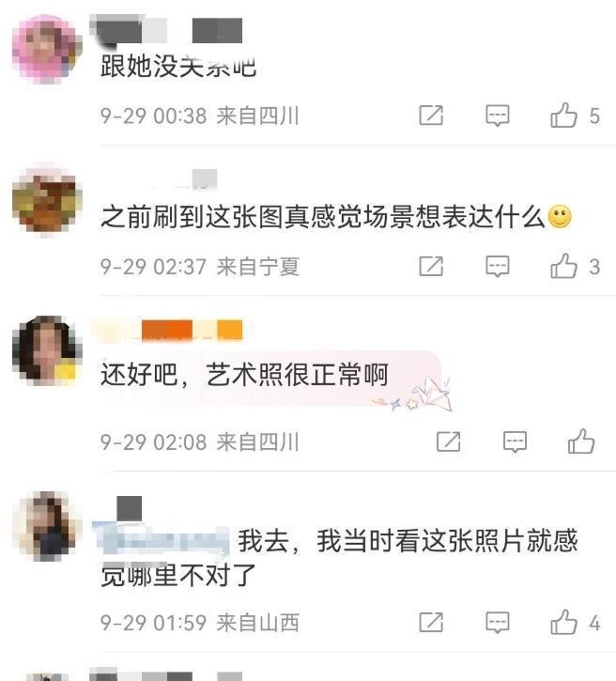Reply to the 9-29 02:08 comment
616x681 pixels.
coord(515,441)
